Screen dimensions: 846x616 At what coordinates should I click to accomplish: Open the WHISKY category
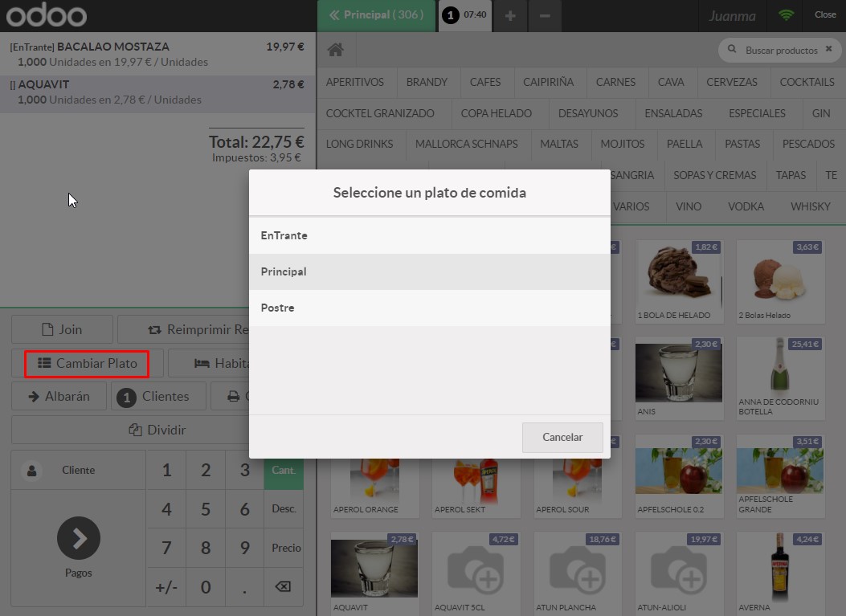pos(811,206)
